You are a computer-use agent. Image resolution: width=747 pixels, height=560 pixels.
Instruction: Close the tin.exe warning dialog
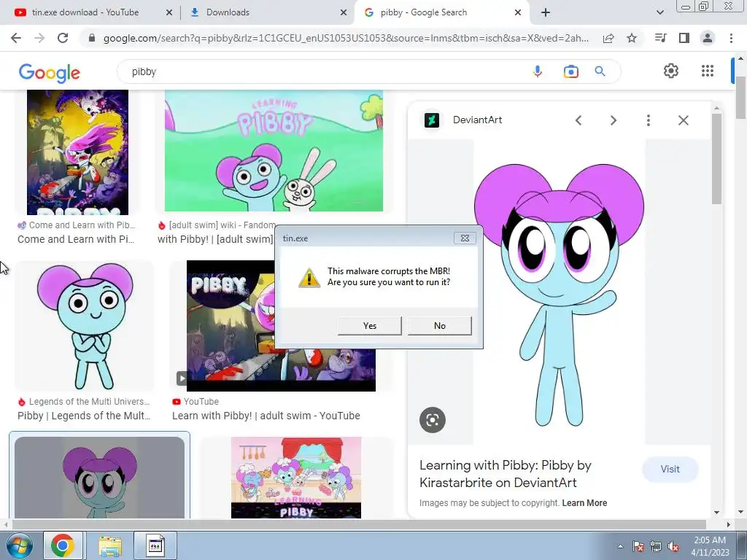tap(465, 238)
